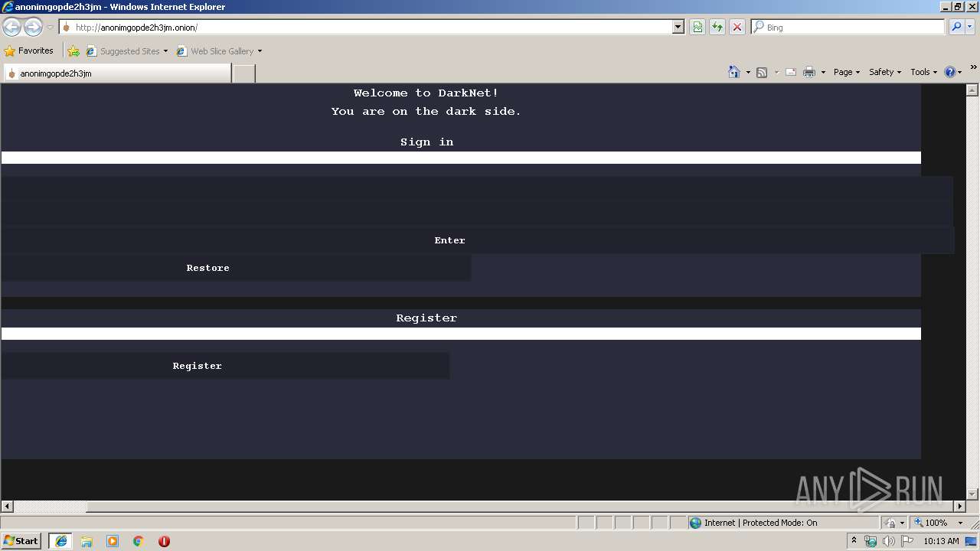Open search provider options dropdown
The image size is (980, 551).
(970, 28)
